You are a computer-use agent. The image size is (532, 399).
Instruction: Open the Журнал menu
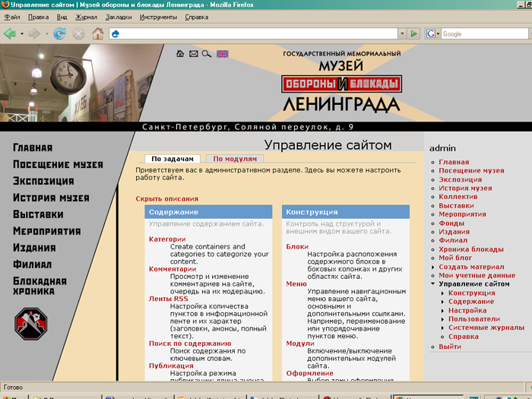click(x=86, y=17)
